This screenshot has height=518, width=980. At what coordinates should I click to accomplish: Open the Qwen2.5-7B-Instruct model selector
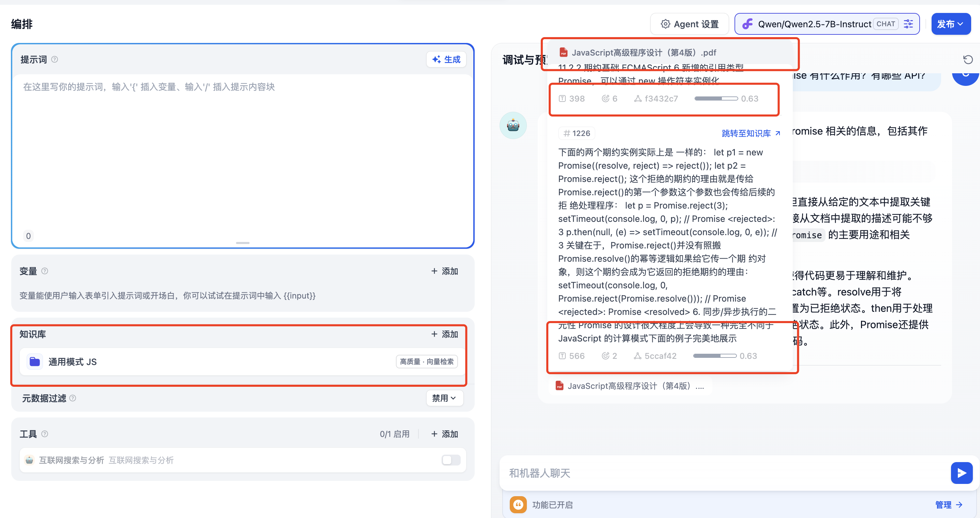click(x=814, y=24)
